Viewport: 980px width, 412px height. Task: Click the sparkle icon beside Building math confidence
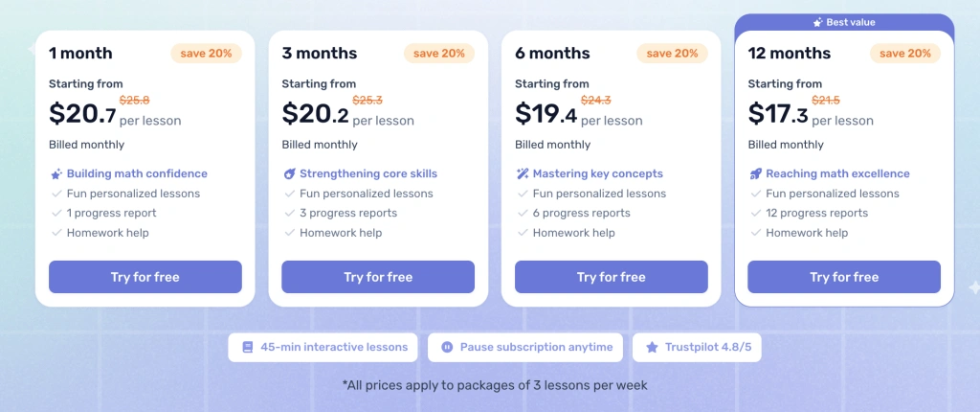pyautogui.click(x=56, y=174)
